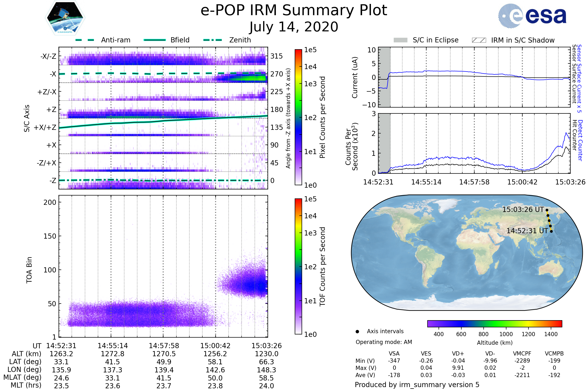Click the TOF Counts per Second colorbar

coord(298,267)
